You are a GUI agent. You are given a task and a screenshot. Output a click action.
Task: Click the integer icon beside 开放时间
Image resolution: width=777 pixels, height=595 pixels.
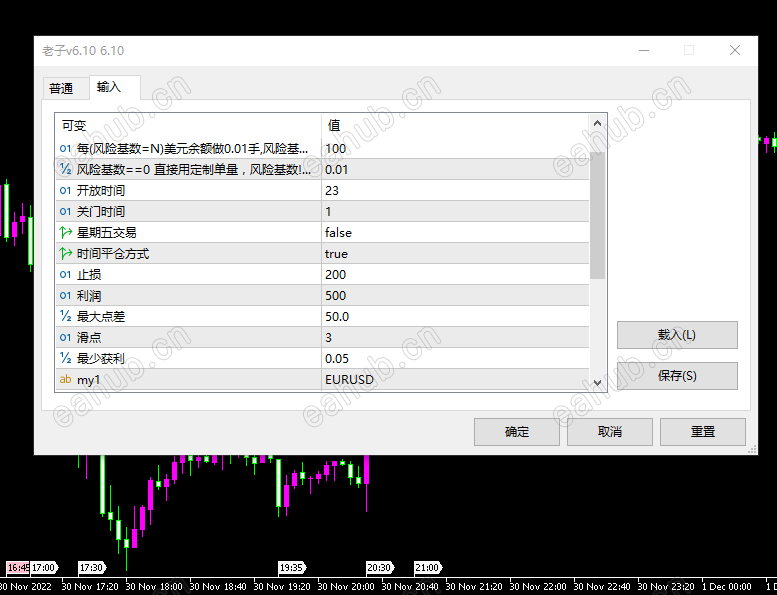(x=65, y=190)
